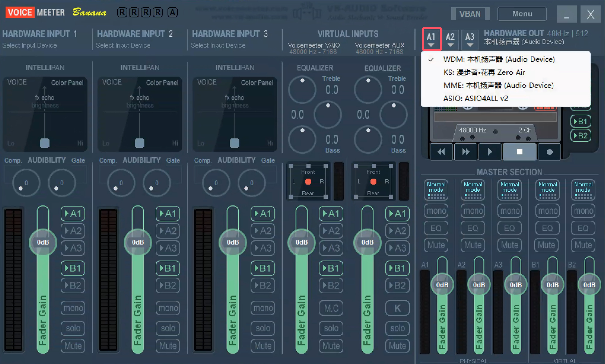Click the Front/Rear panner of Voicemeeter VAIO

308,182
